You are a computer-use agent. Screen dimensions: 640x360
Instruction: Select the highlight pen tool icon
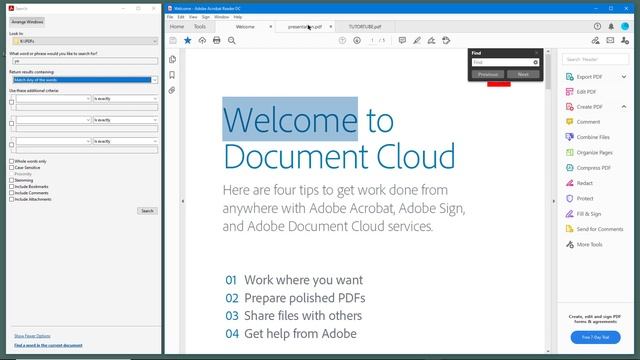point(417,40)
